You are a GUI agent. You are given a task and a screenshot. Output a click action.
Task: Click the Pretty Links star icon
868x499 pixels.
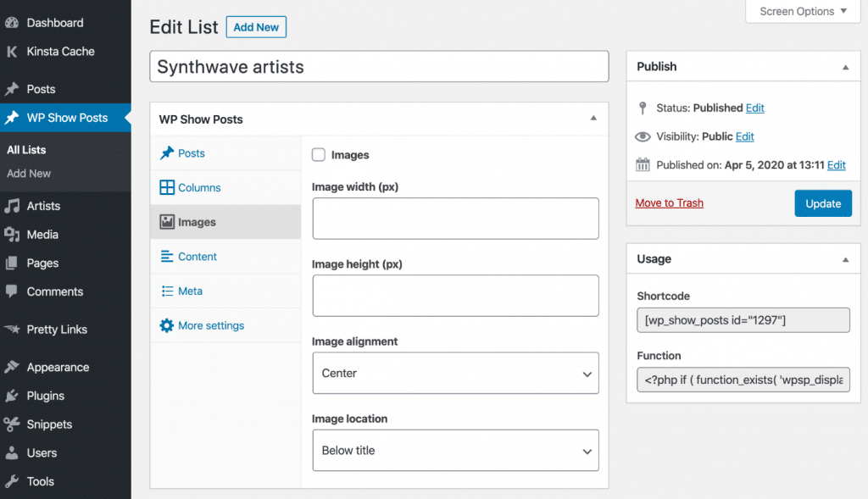pyautogui.click(x=12, y=330)
